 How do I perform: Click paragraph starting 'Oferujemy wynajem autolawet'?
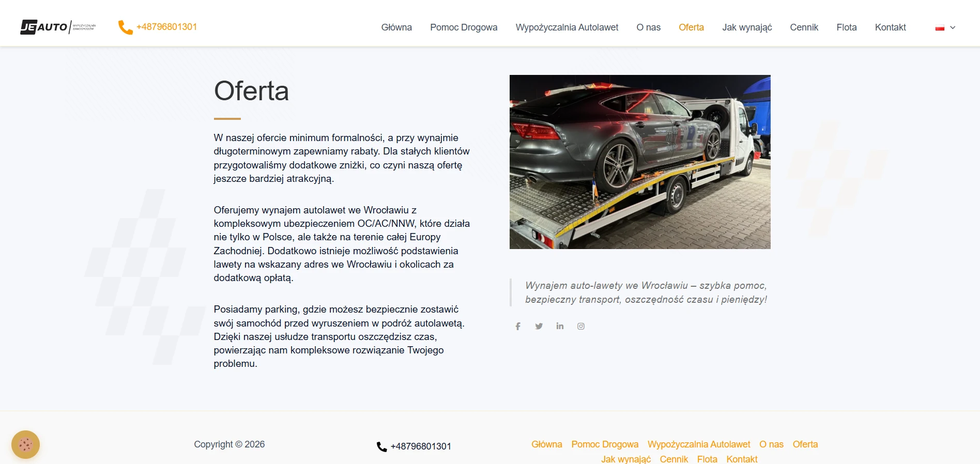342,244
